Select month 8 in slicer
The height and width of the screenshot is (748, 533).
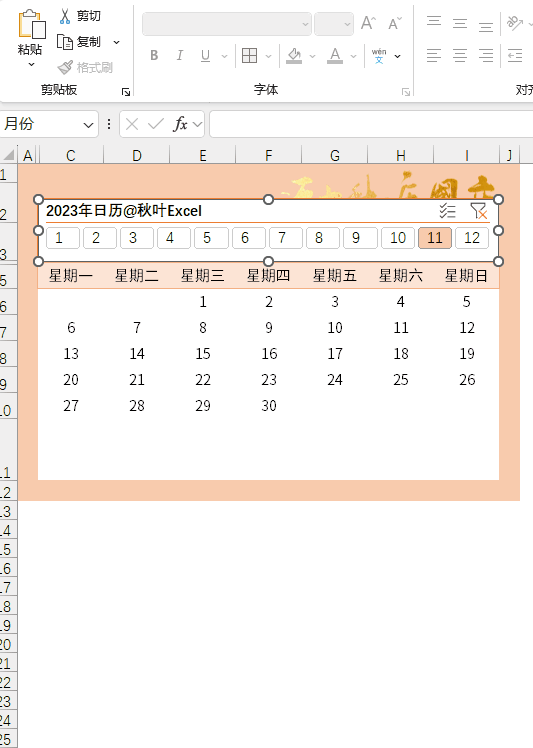pos(323,238)
